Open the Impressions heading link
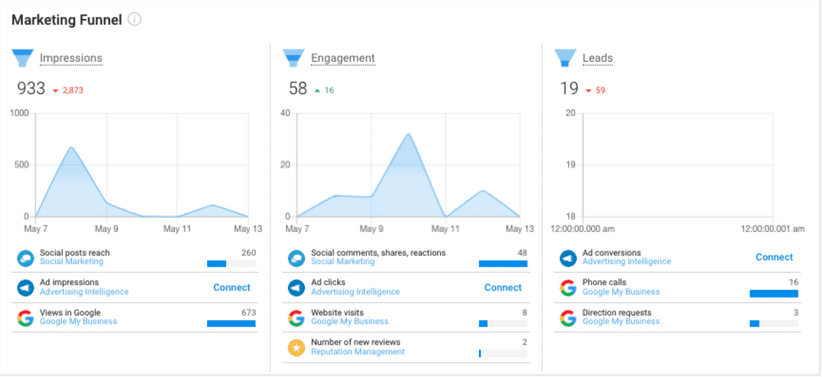Screen dimensions: 822x377 [71, 58]
